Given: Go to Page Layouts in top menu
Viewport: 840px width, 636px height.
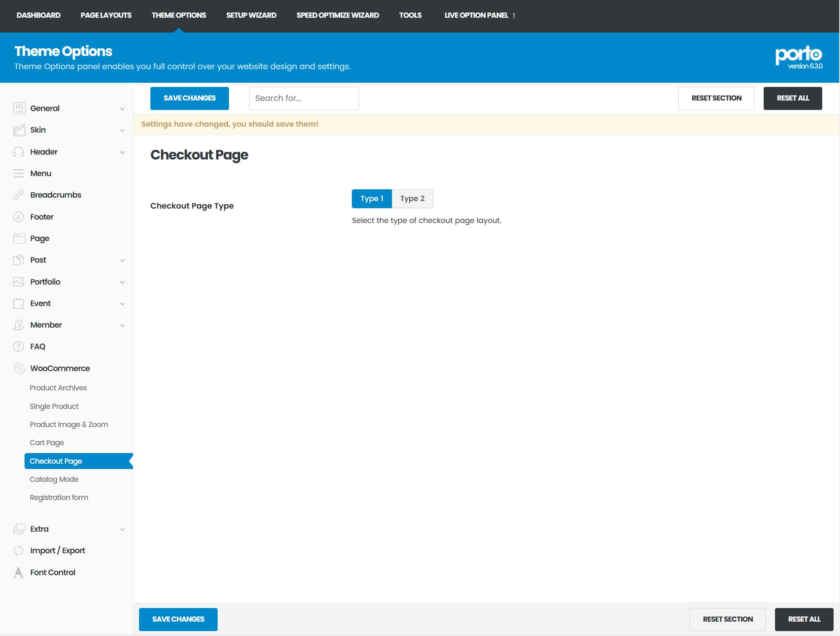Looking at the screenshot, I should 106,15.
